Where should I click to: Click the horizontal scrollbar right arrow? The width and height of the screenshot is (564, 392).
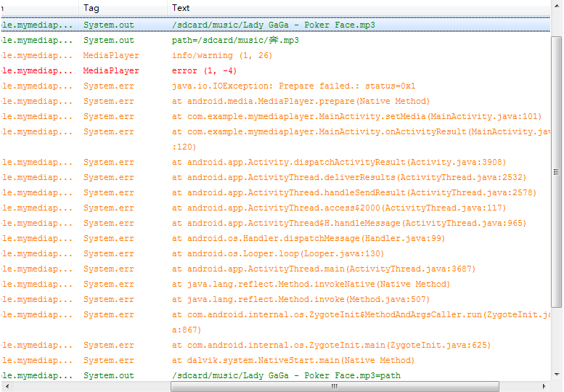tap(544, 387)
